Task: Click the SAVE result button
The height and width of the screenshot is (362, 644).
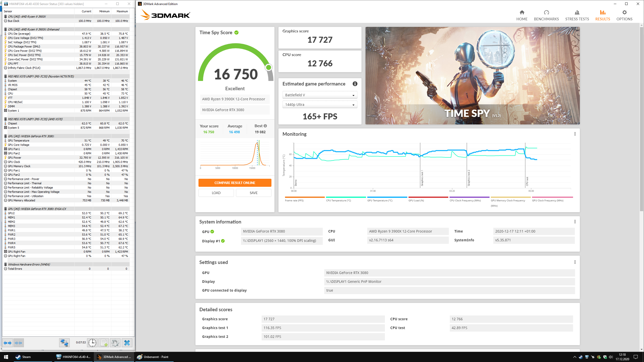Action: (253, 193)
